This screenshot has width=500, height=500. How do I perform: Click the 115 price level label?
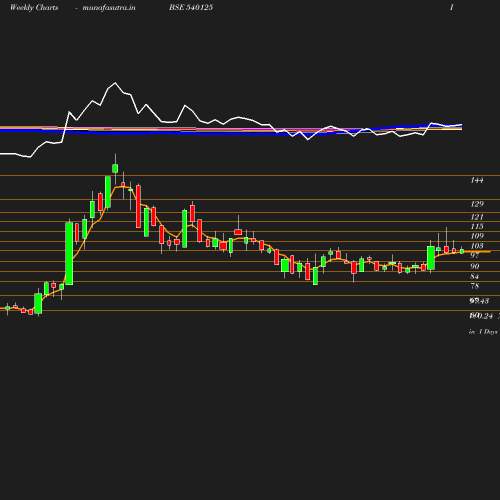(x=477, y=226)
